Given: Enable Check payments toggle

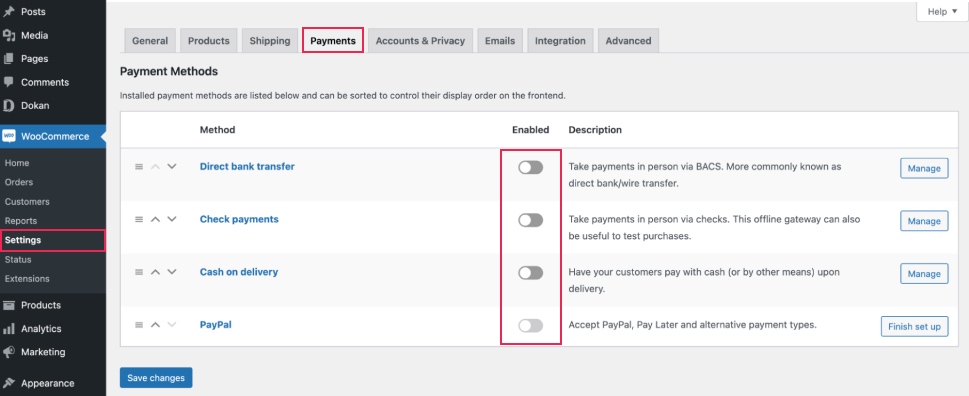Looking at the screenshot, I should coord(530,220).
